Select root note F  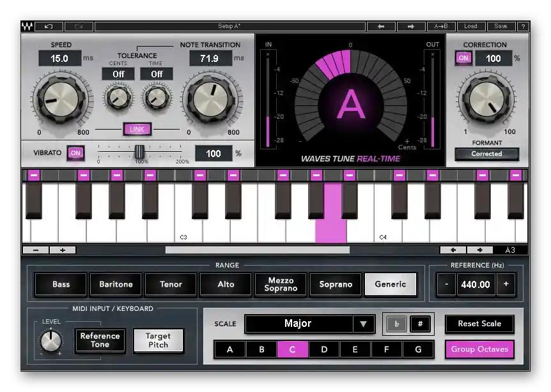(386, 349)
